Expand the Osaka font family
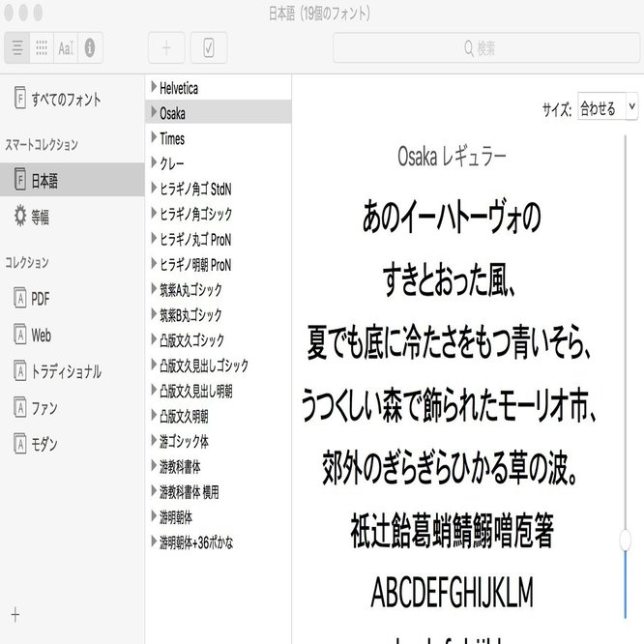The height and width of the screenshot is (644, 644). (x=154, y=112)
